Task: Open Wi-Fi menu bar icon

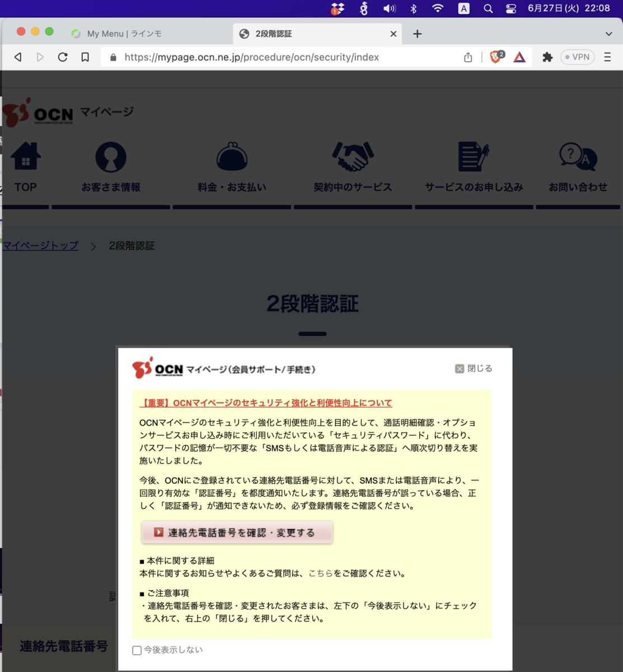Action: pyautogui.click(x=438, y=8)
